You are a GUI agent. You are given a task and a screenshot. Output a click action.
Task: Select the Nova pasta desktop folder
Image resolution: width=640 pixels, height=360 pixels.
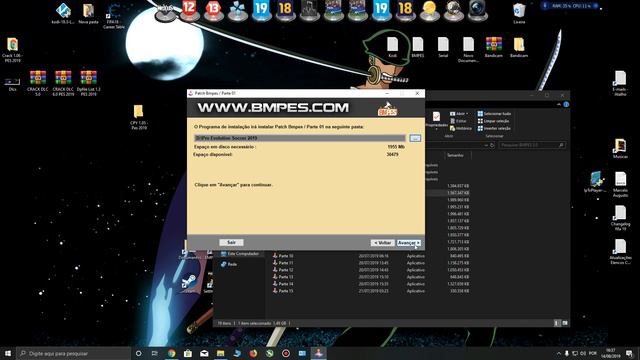(89, 13)
